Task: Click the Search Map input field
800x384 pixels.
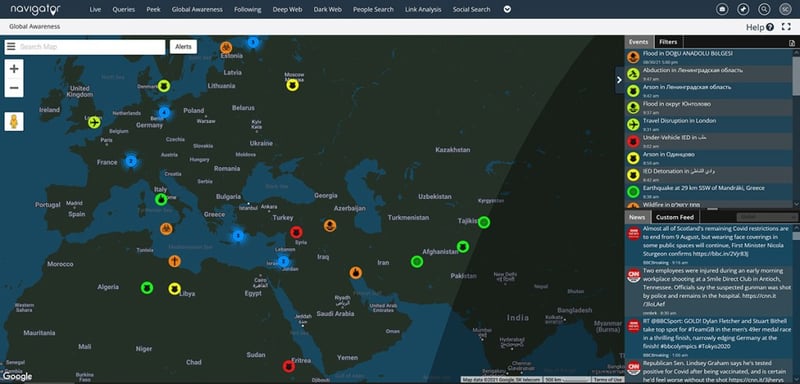Action: tap(91, 47)
